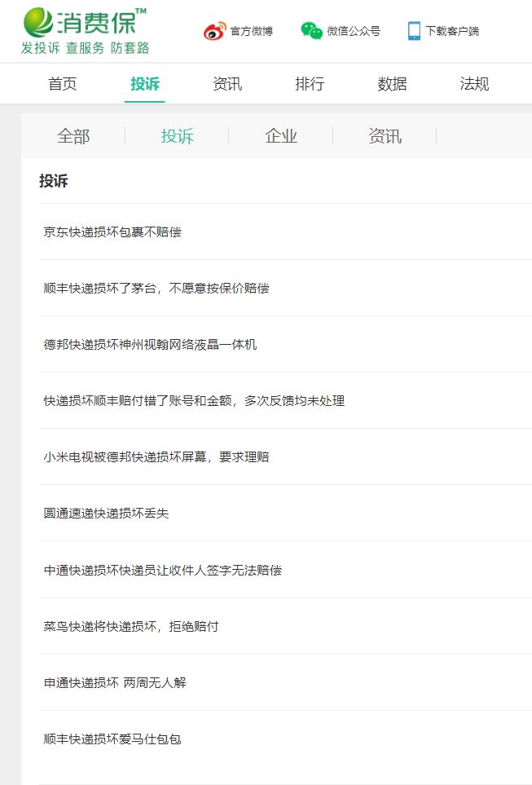Open the 法规 navigation item
532x785 pixels.
474,84
